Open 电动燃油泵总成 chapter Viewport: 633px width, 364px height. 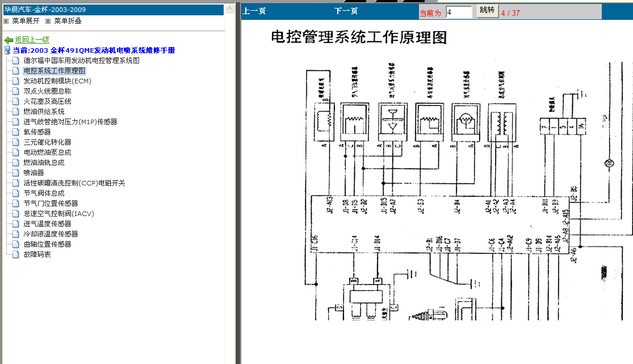[x=47, y=153]
